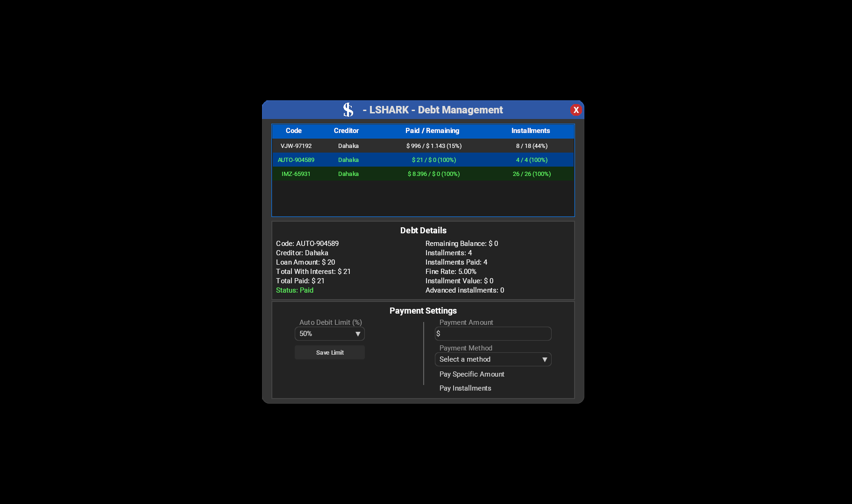Image resolution: width=852 pixels, height=504 pixels.
Task: Close the Debt Management window
Action: (575, 110)
